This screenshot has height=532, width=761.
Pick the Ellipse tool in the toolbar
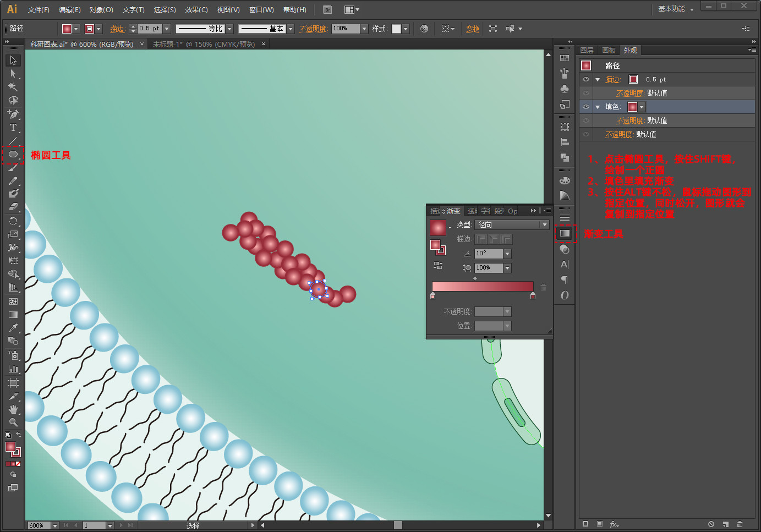[13, 155]
